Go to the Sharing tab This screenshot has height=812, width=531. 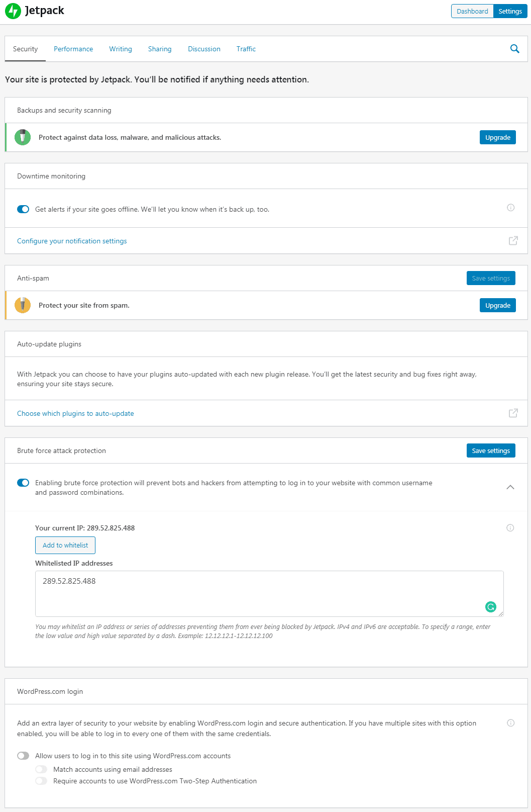[x=160, y=49]
